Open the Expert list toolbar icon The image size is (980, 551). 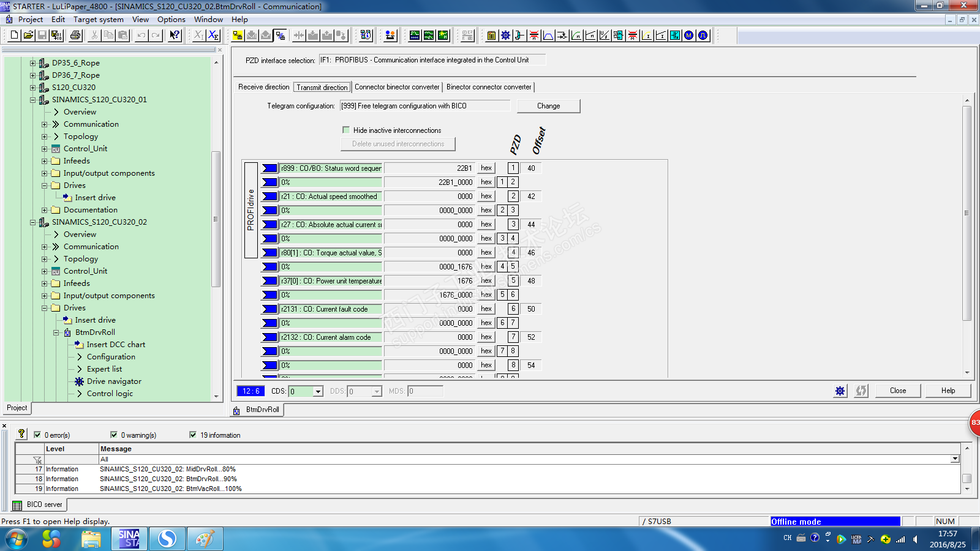tap(491, 36)
